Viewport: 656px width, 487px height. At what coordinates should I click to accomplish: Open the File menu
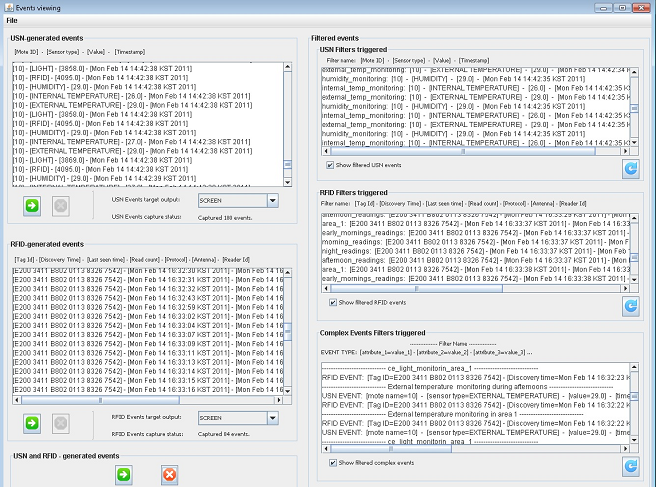click(12, 21)
